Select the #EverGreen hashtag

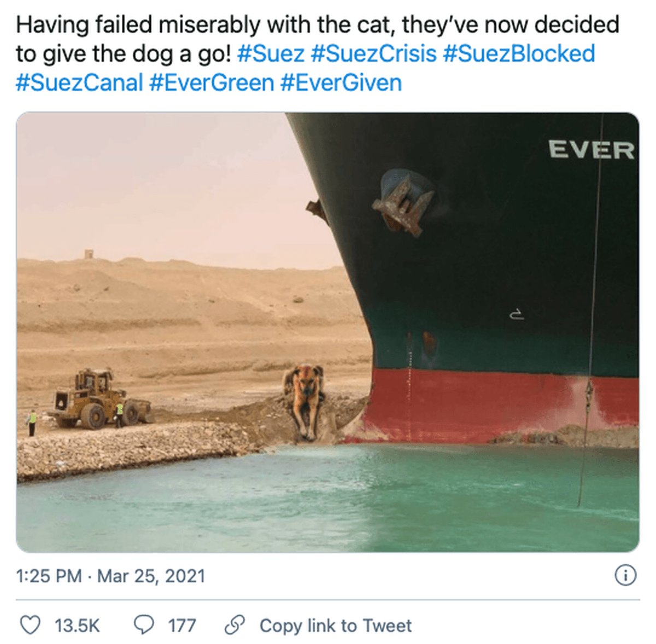pyautogui.click(x=211, y=83)
